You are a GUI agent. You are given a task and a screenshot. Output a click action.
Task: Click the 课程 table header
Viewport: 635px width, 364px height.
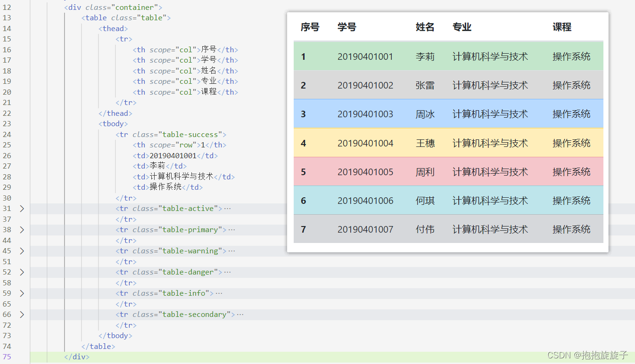562,27
